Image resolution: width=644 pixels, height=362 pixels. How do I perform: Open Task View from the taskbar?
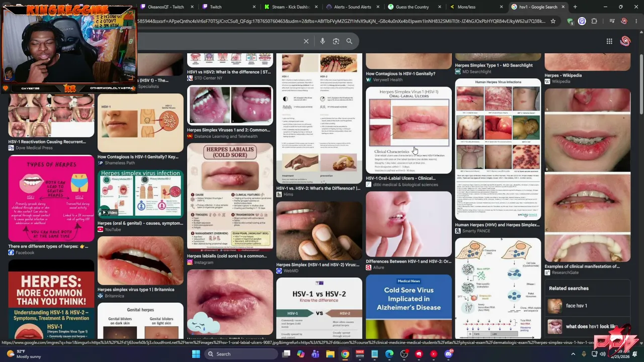coord(286,354)
